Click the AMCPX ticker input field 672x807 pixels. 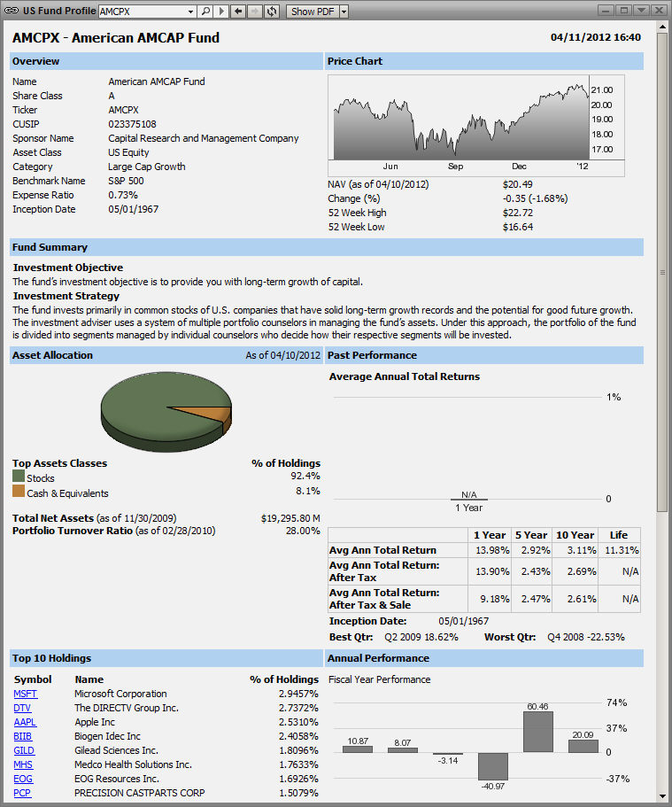click(143, 12)
